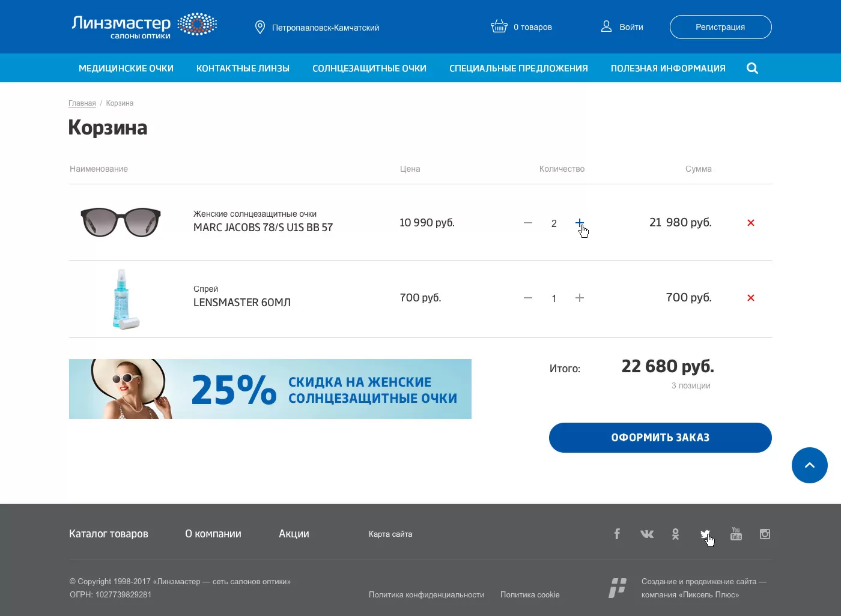The height and width of the screenshot is (616, 841).
Task: Decrease quantity of Lensmaster spray
Action: (x=528, y=298)
